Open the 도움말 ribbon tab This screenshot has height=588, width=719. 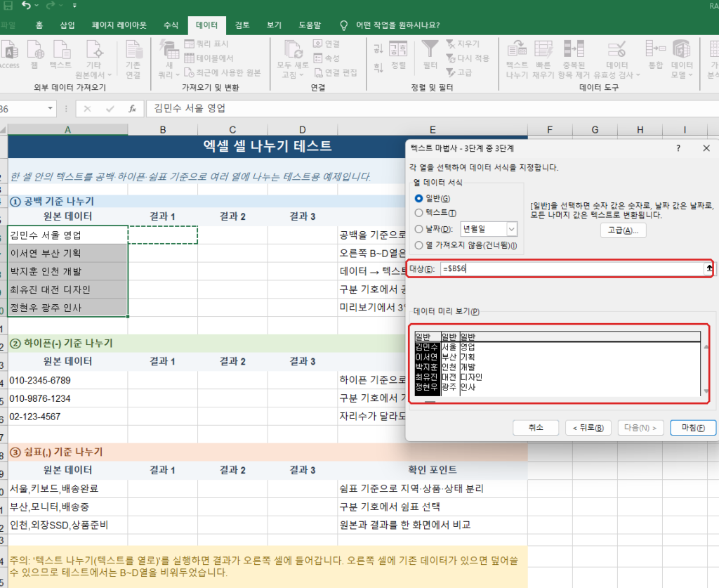pos(310,25)
